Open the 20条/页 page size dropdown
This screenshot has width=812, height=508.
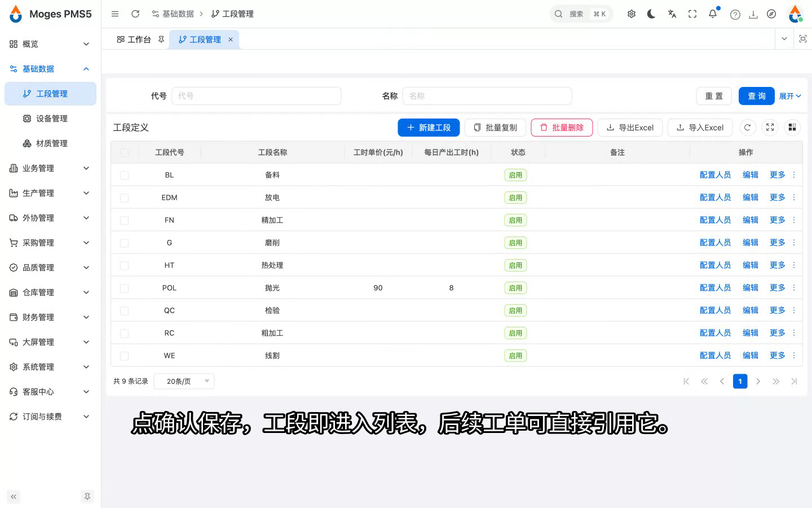[184, 382]
